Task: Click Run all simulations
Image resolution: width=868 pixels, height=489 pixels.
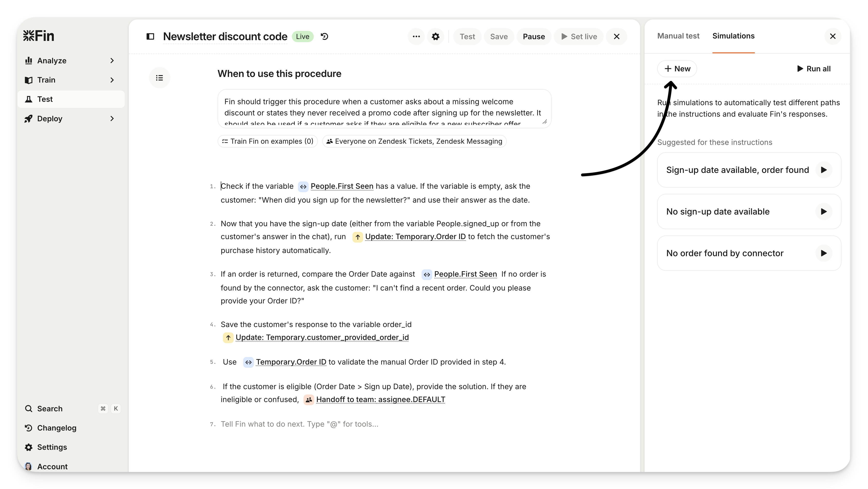Action: click(x=813, y=69)
